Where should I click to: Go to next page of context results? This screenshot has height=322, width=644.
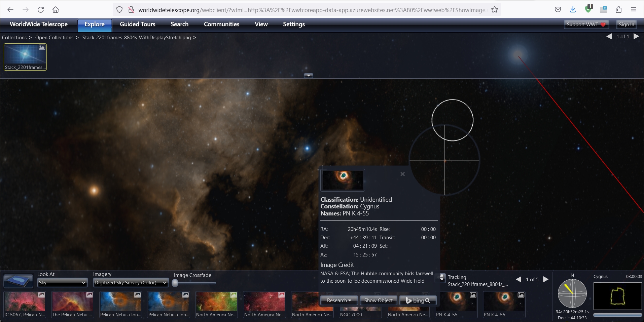pyautogui.click(x=546, y=279)
